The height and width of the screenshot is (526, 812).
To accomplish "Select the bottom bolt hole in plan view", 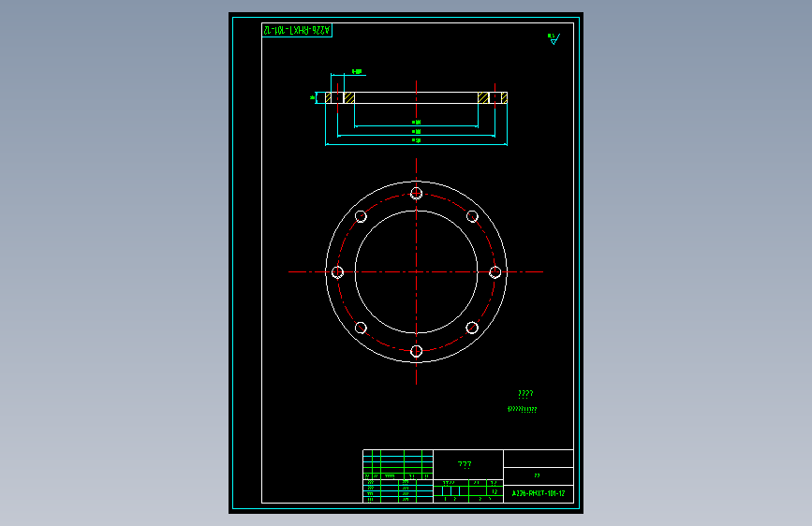I will 417,352.
